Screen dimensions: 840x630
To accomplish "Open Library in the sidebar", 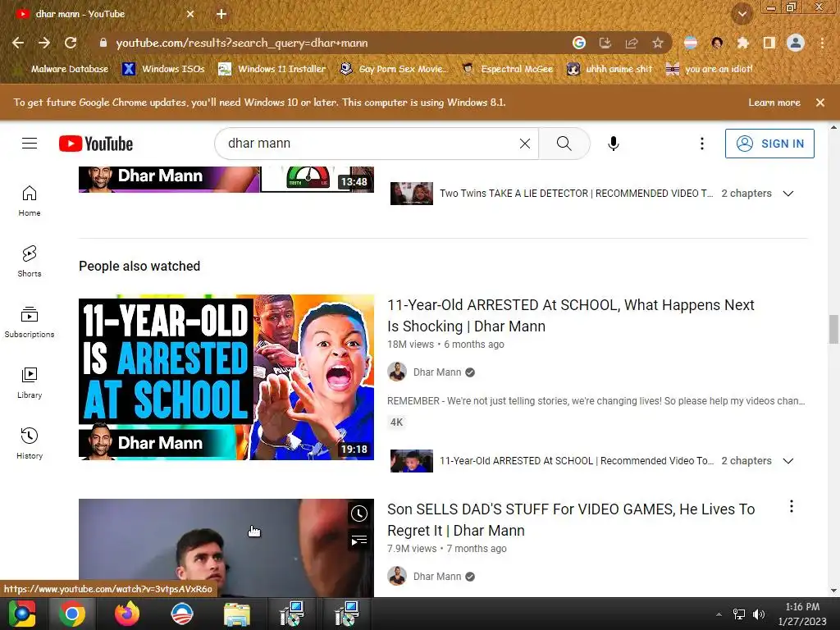I will (x=30, y=383).
